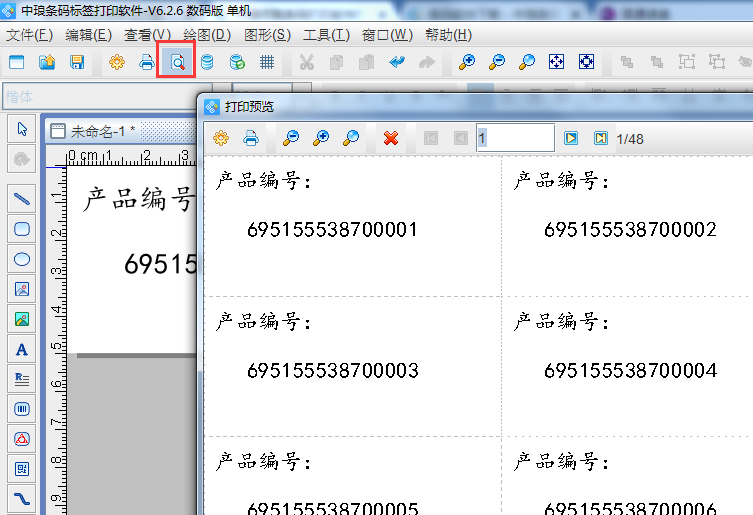Click the print preview icon in main toolbar
753x515 pixels.
coord(176,62)
